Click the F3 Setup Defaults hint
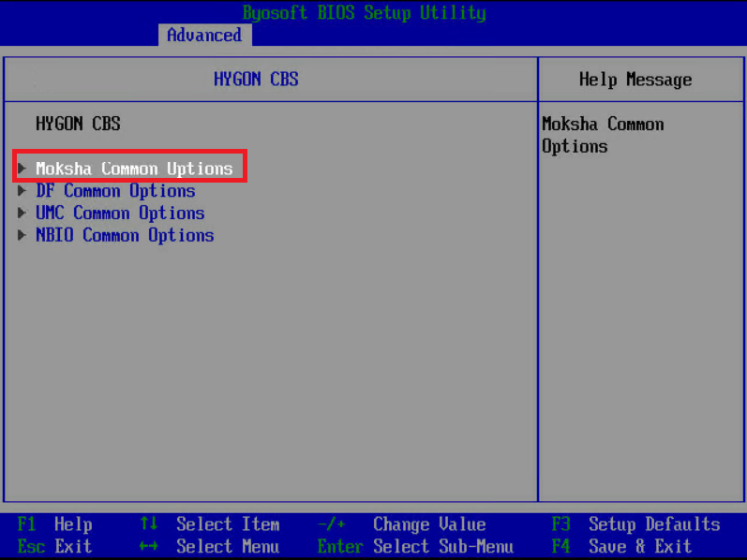Viewport: 747px width, 560px height. coord(636,524)
